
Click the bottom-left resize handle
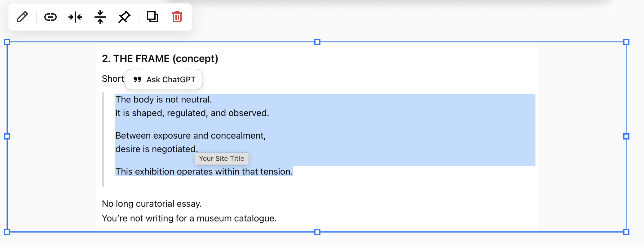(x=7, y=232)
